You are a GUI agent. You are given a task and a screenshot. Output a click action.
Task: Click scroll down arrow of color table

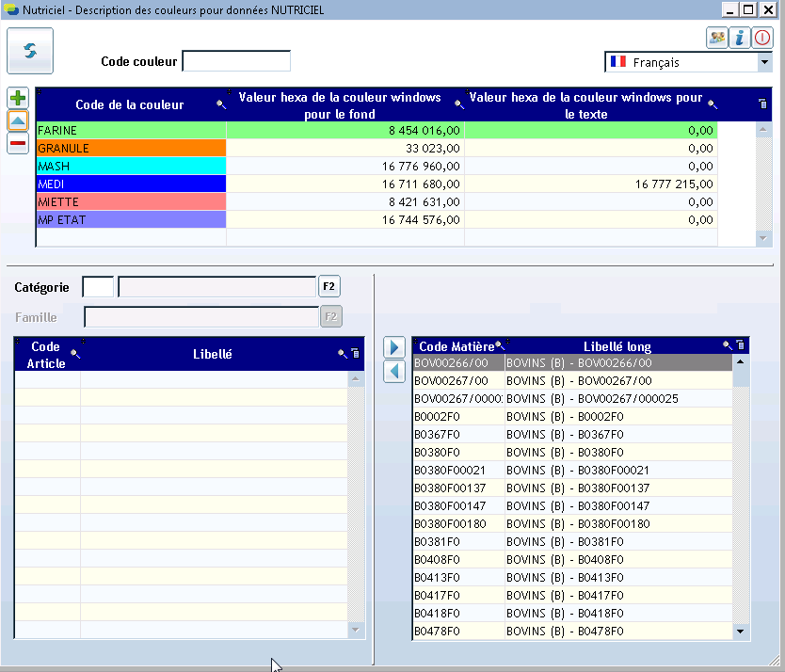763,238
